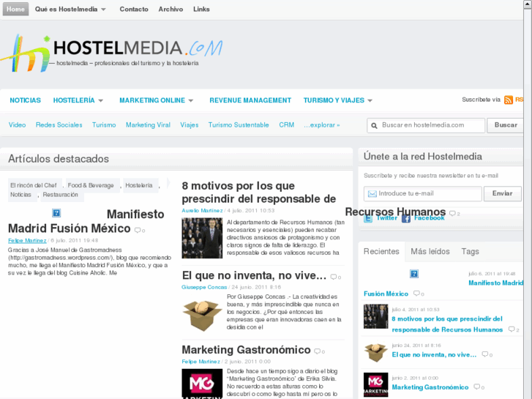Image resolution: width=532 pixels, height=399 pixels.
Task: Open the RSS feed icon
Action: [509, 100]
